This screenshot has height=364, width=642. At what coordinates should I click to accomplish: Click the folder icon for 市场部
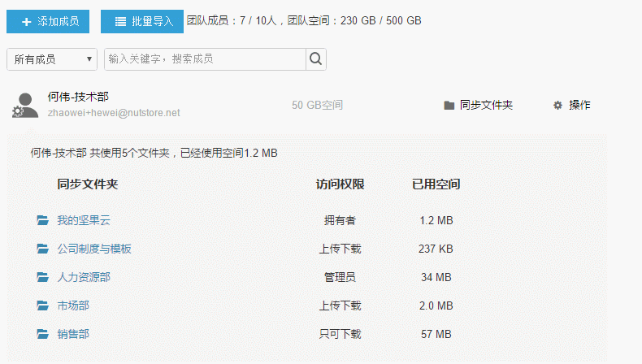pyautogui.click(x=42, y=305)
